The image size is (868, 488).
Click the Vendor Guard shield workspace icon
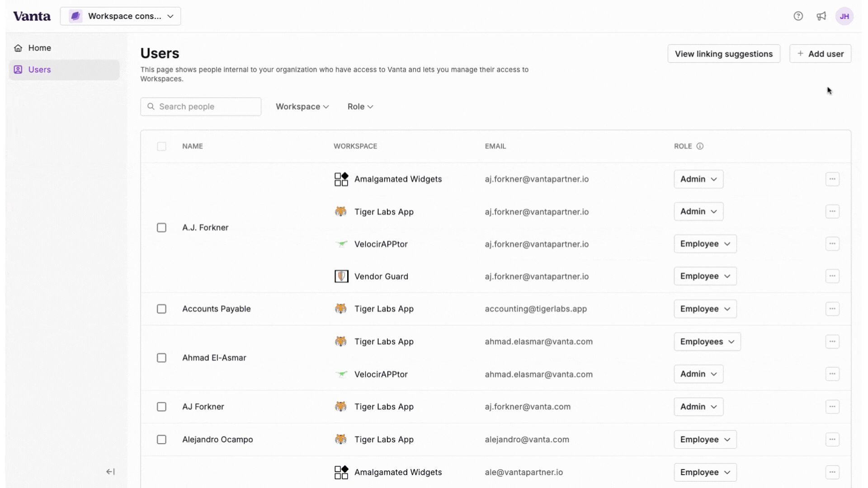click(x=341, y=276)
